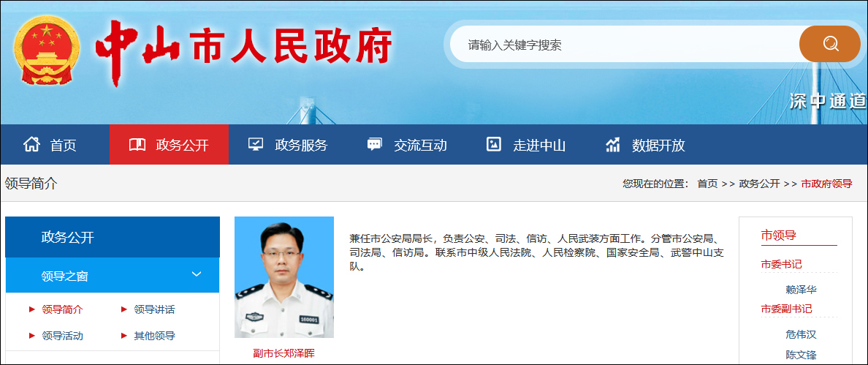Click the orange search magnifier button
868x365 pixels.
[830, 43]
